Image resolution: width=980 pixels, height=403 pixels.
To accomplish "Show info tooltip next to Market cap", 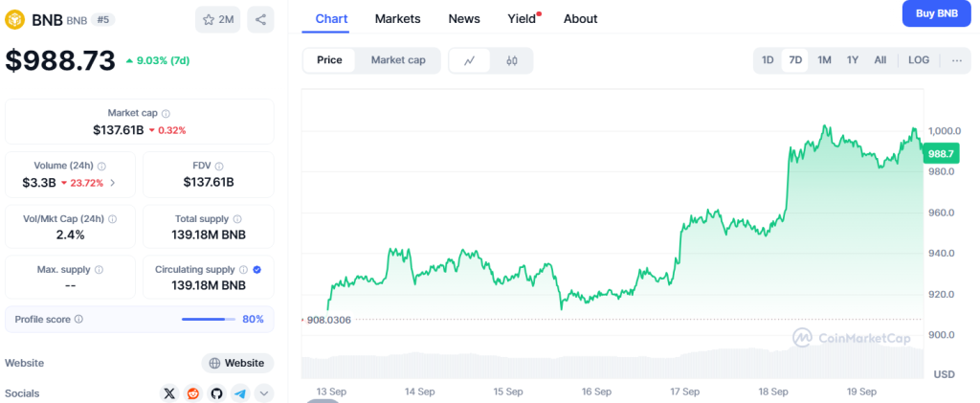I will 166,114.
